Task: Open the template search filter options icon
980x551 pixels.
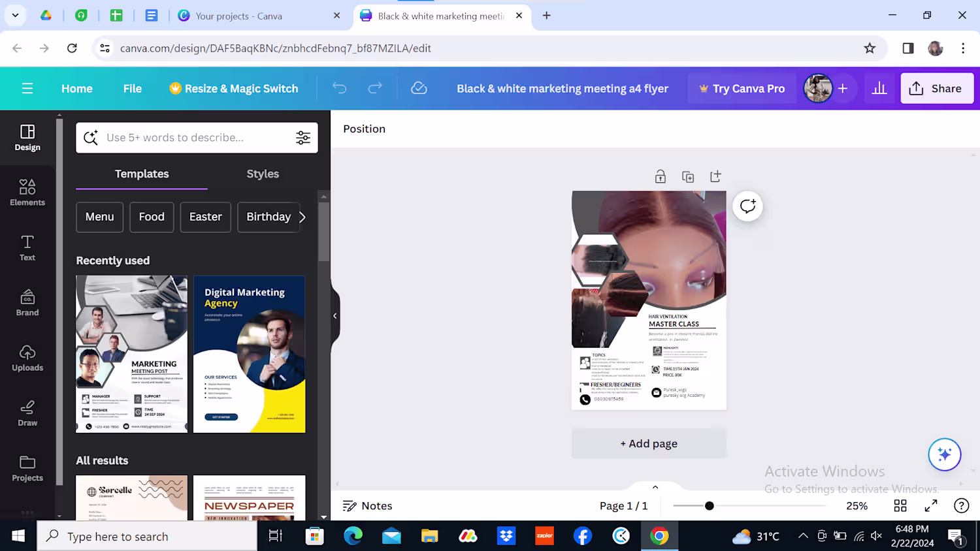Action: click(x=303, y=138)
